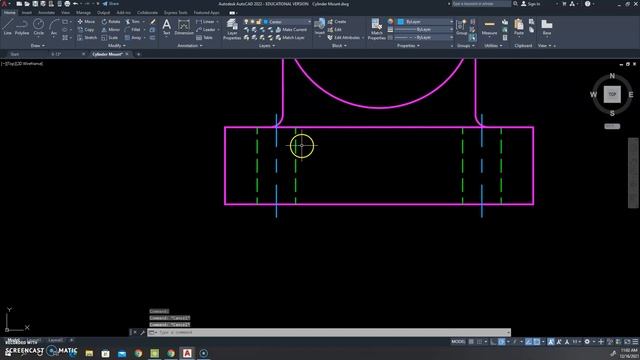Image resolution: width=640 pixels, height=360 pixels.
Task: Toggle grid display in status bar
Action: (x=471, y=342)
